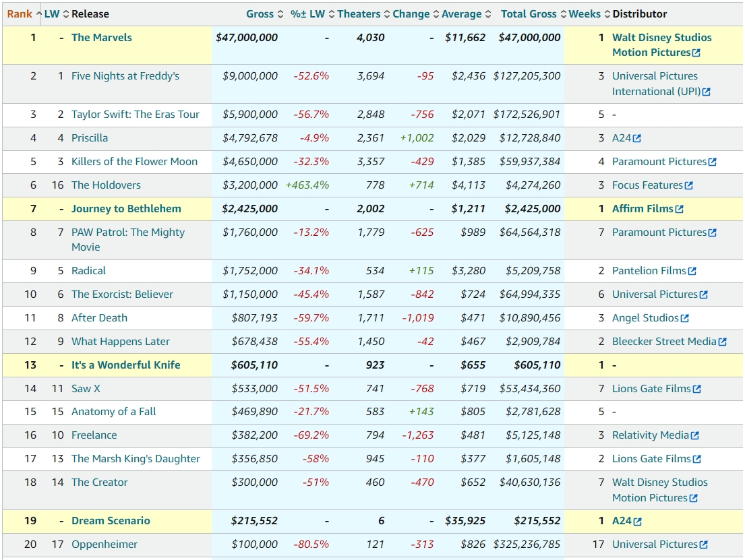The width and height of the screenshot is (745, 560).
Task: Click external link icon after Universal Pictures International (UPI)
Action: 706,92
